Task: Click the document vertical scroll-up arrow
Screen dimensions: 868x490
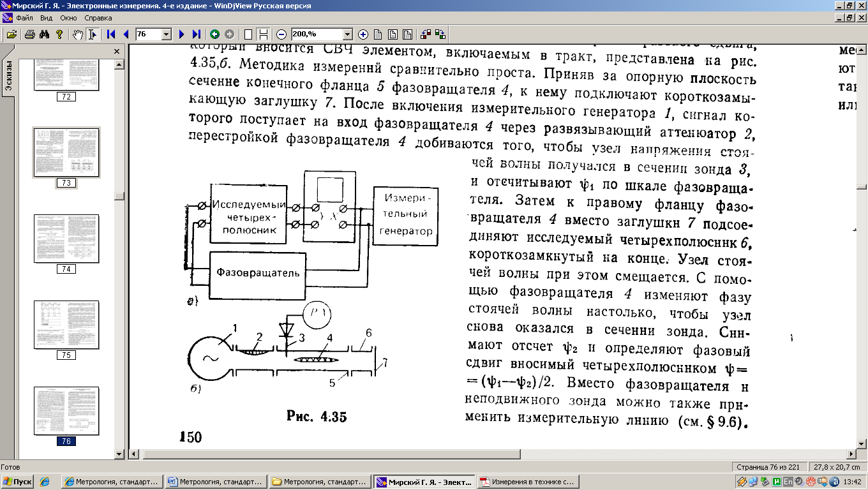Action: 861,50
